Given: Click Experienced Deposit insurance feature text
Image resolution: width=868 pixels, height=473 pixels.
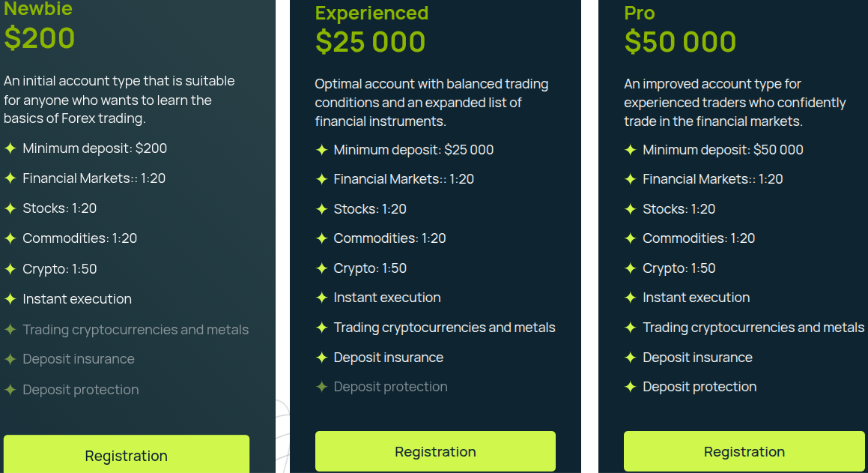Looking at the screenshot, I should tap(389, 358).
